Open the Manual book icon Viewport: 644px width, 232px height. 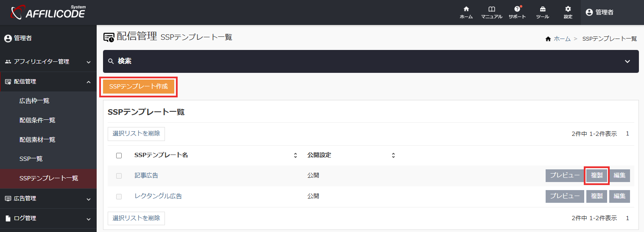[491, 9]
